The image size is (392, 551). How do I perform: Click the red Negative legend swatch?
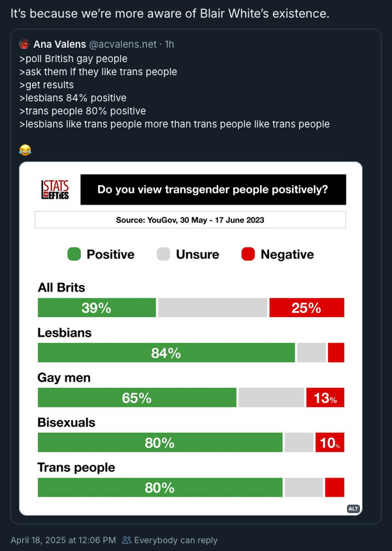pyautogui.click(x=248, y=254)
